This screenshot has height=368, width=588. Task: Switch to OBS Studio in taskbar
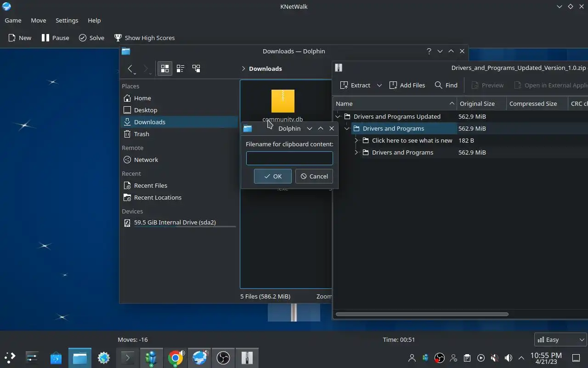pyautogui.click(x=223, y=357)
